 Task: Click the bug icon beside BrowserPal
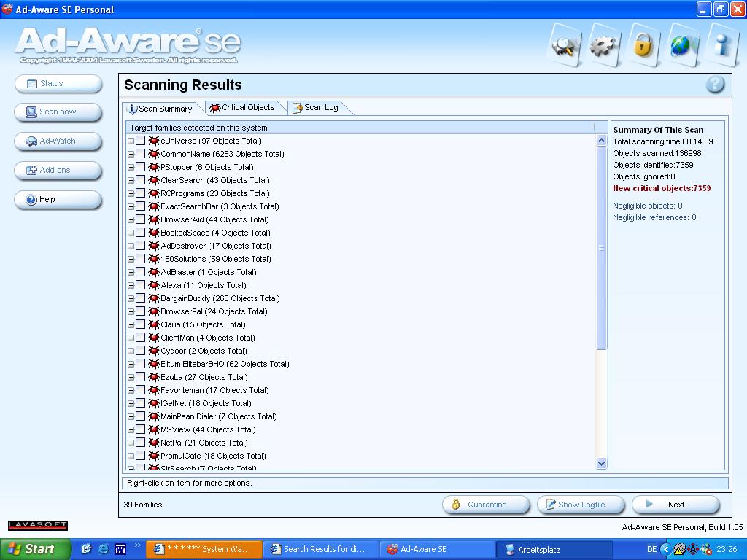pyautogui.click(x=153, y=311)
